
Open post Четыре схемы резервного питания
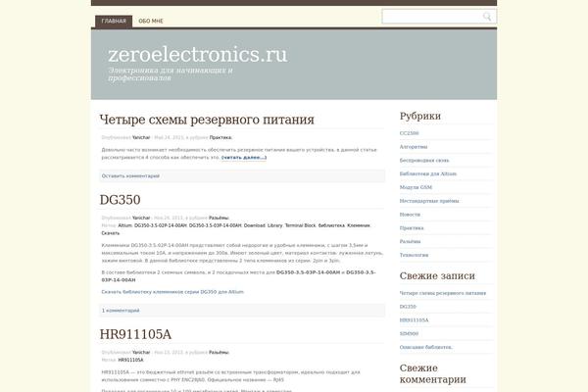[x=207, y=120]
